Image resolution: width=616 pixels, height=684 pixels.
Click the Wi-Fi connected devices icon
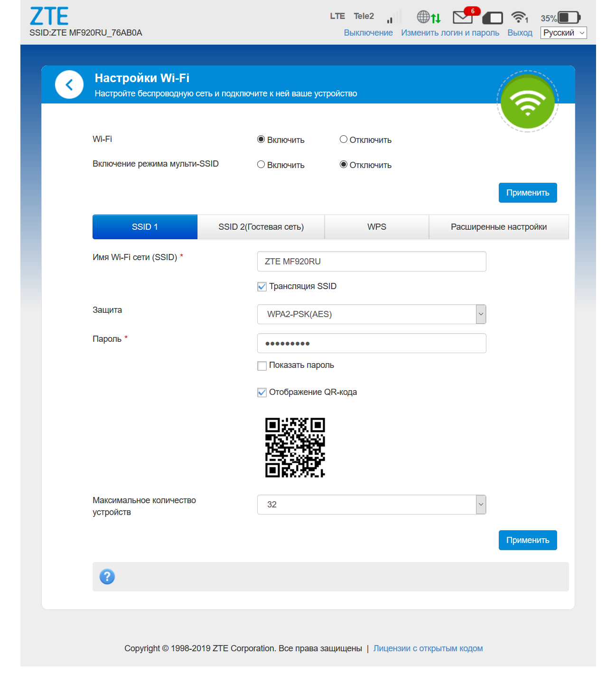pos(520,17)
